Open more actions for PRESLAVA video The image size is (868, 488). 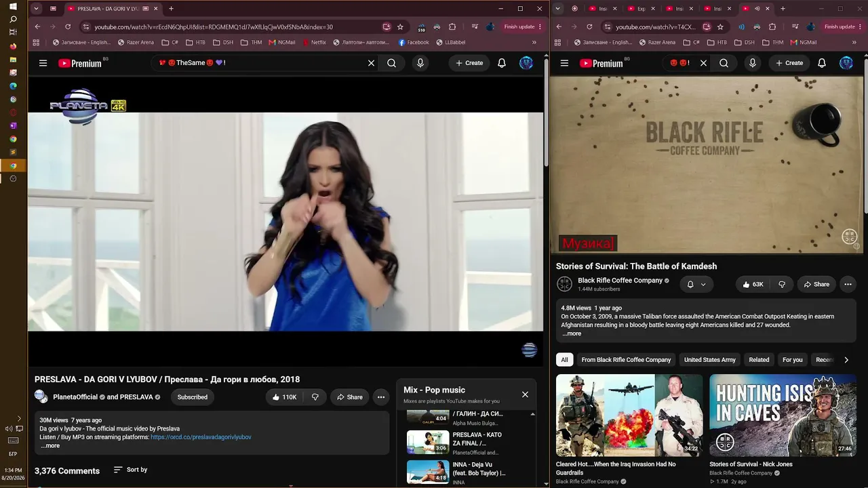click(x=381, y=397)
